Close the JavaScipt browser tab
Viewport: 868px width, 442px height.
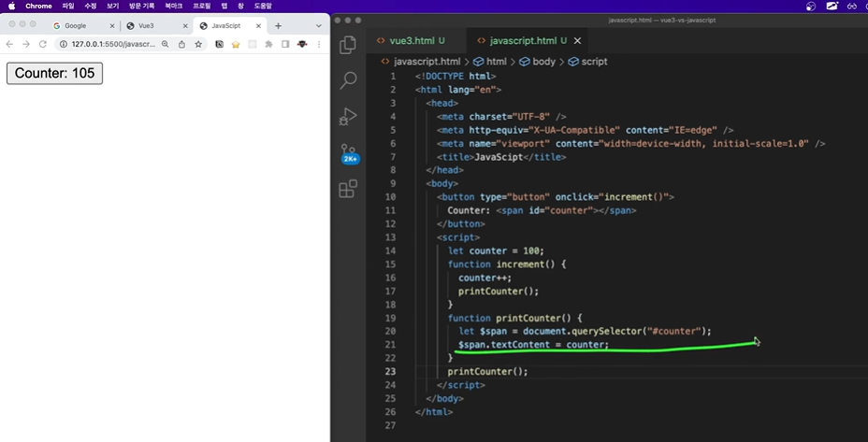pos(258,26)
